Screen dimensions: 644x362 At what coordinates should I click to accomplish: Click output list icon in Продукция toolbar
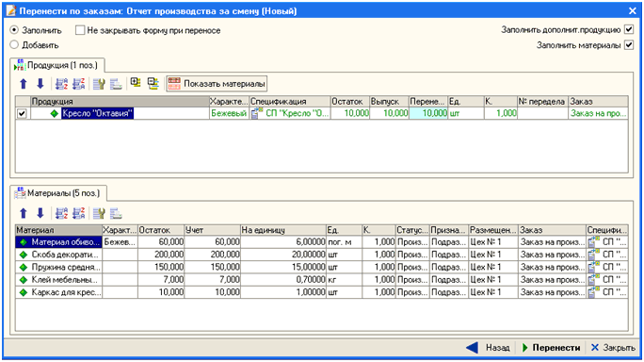(116, 84)
